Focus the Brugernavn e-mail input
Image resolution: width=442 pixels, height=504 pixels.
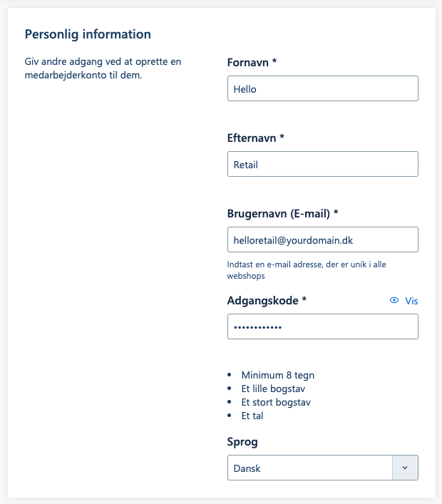pyautogui.click(x=322, y=240)
